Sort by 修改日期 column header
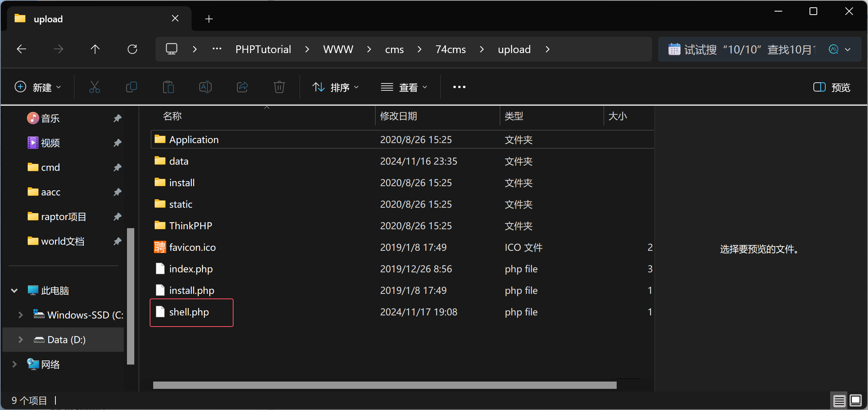868x410 pixels. 437,116
